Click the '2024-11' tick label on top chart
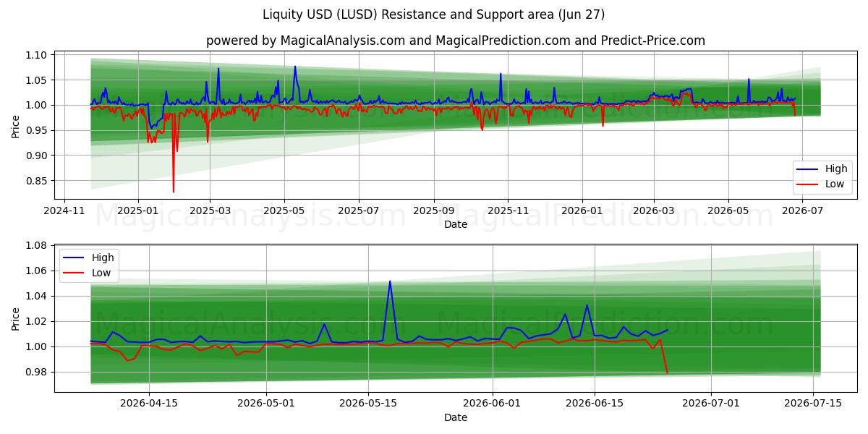Viewport: 868px width, 434px height. coord(64,210)
